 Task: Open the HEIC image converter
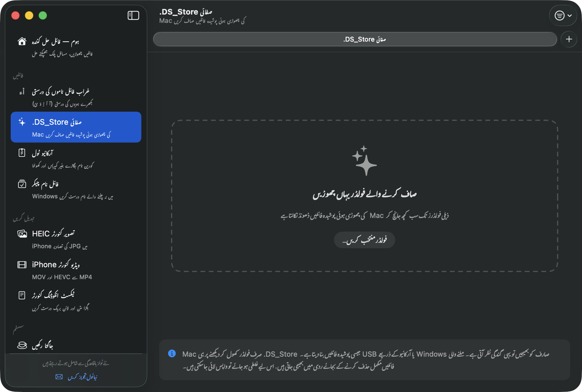pyautogui.click(x=76, y=239)
